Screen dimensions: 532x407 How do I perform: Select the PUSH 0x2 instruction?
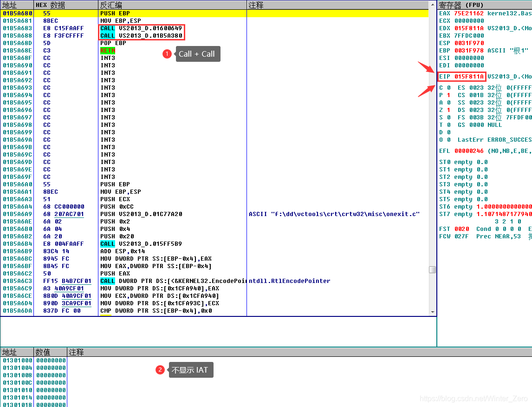pyautogui.click(x=115, y=222)
